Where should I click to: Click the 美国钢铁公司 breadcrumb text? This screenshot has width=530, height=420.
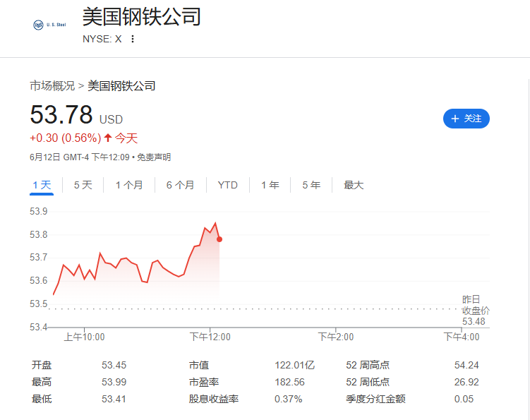[121, 86]
